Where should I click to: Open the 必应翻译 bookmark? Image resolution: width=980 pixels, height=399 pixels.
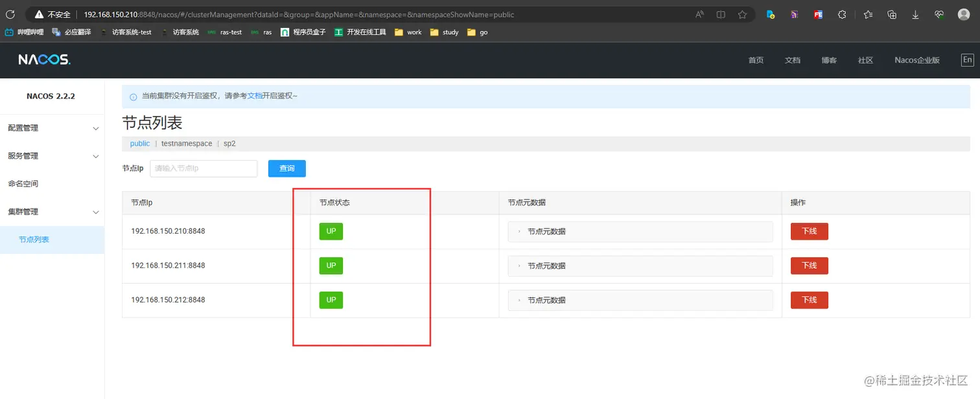click(x=71, y=32)
